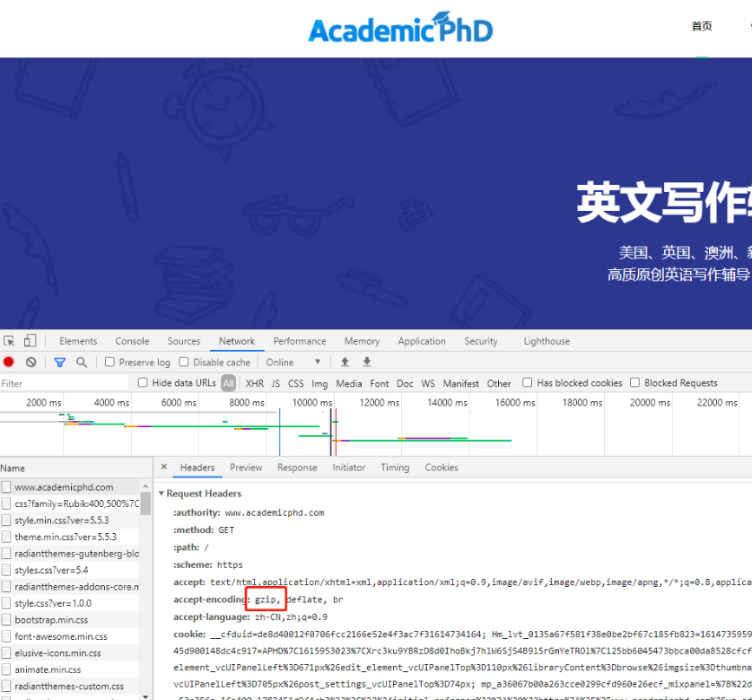Image resolution: width=752 pixels, height=700 pixels.
Task: Click the Name column header
Action: [76, 468]
